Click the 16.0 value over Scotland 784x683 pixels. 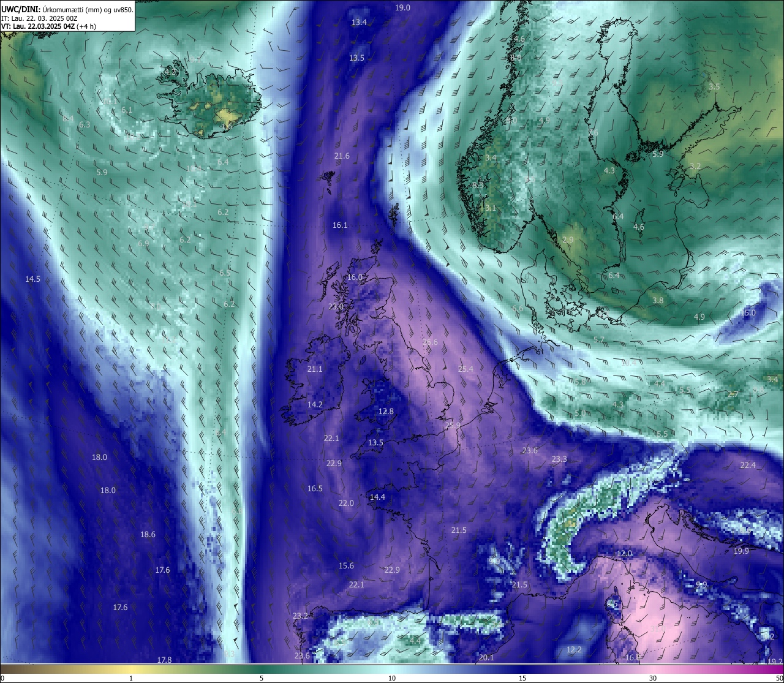coord(355,277)
